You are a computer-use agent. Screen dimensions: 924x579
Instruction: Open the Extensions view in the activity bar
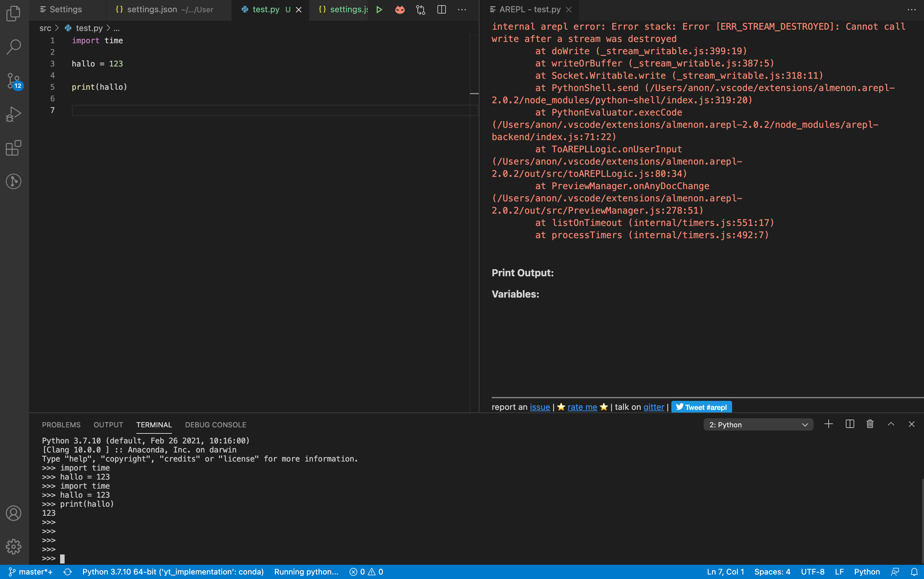[x=14, y=148]
